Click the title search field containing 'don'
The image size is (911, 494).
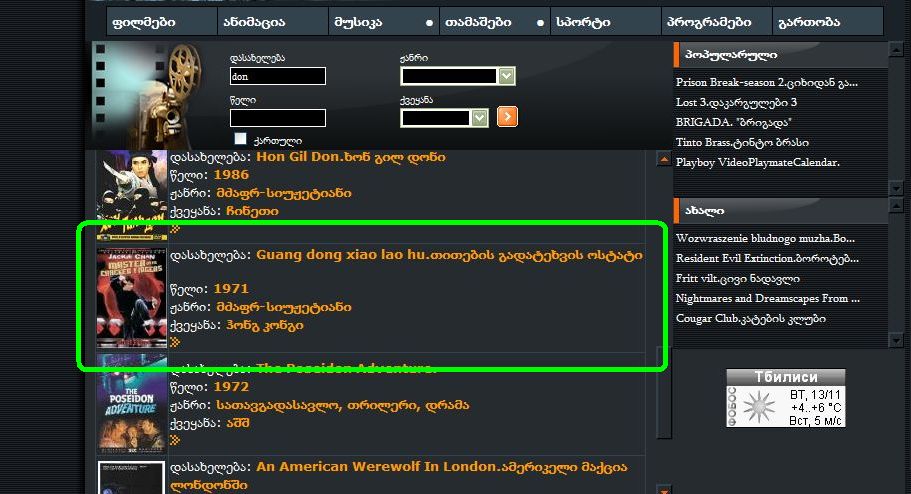click(x=278, y=76)
